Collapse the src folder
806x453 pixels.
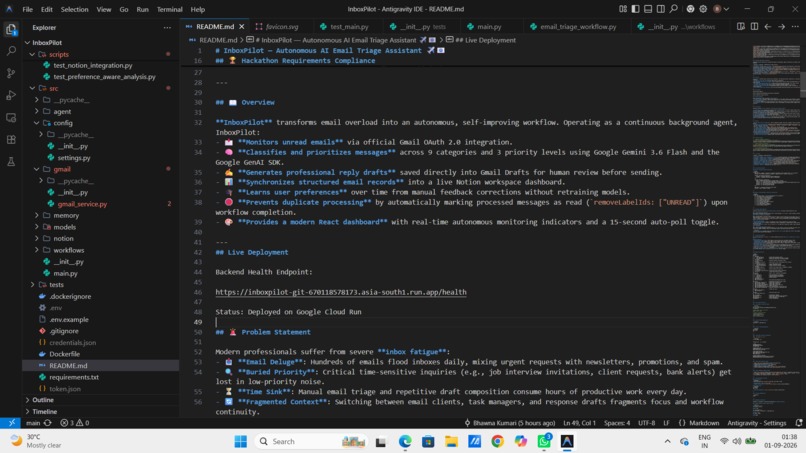click(32, 88)
